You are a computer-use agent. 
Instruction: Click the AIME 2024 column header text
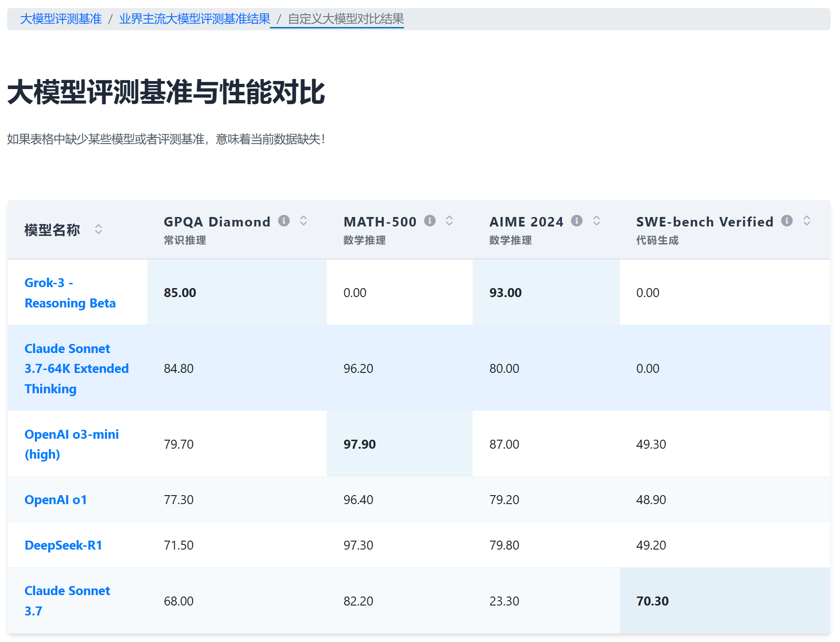pos(527,222)
